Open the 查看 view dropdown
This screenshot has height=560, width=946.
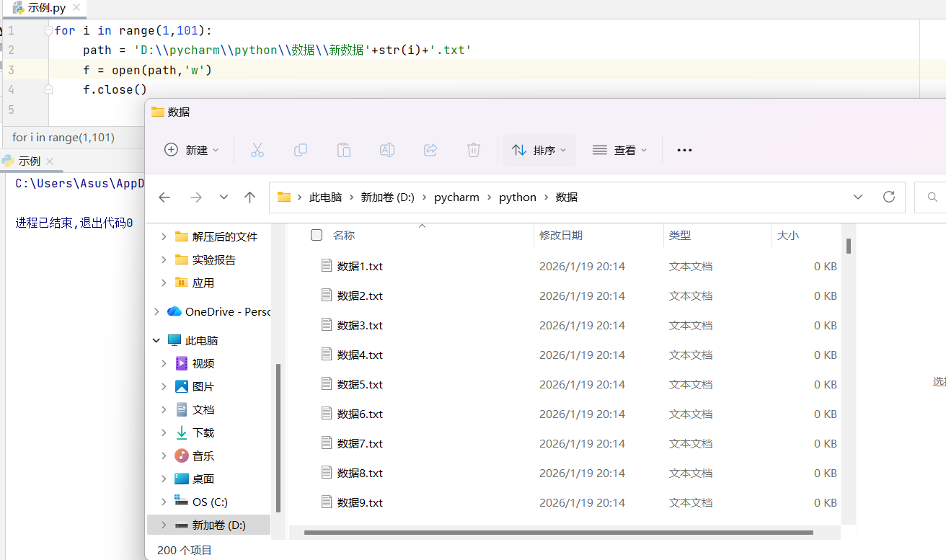click(x=619, y=150)
